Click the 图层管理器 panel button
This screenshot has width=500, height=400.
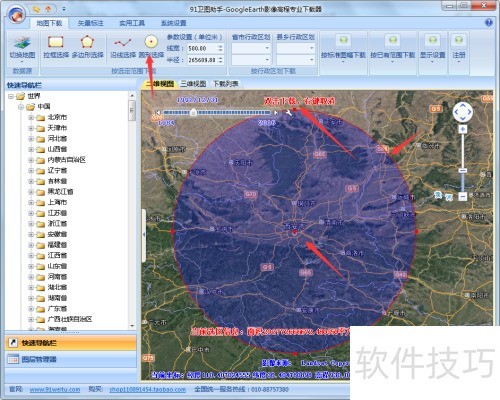(x=71, y=359)
